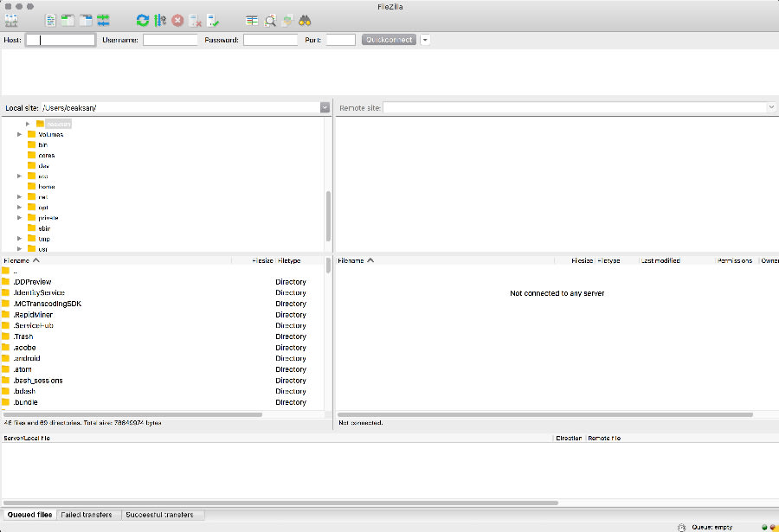Toggle synchronized browsing icon

point(287,21)
